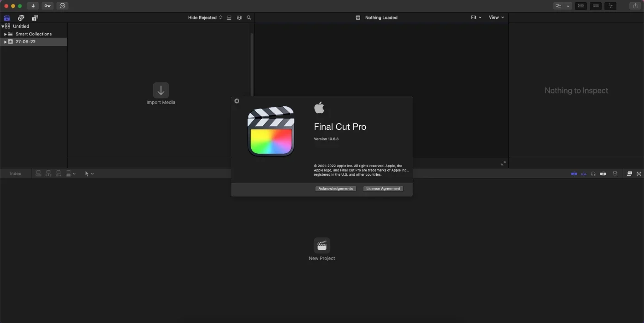This screenshot has width=644, height=323.
Task: Click the Nothing to Inspect text
Action: point(576,91)
